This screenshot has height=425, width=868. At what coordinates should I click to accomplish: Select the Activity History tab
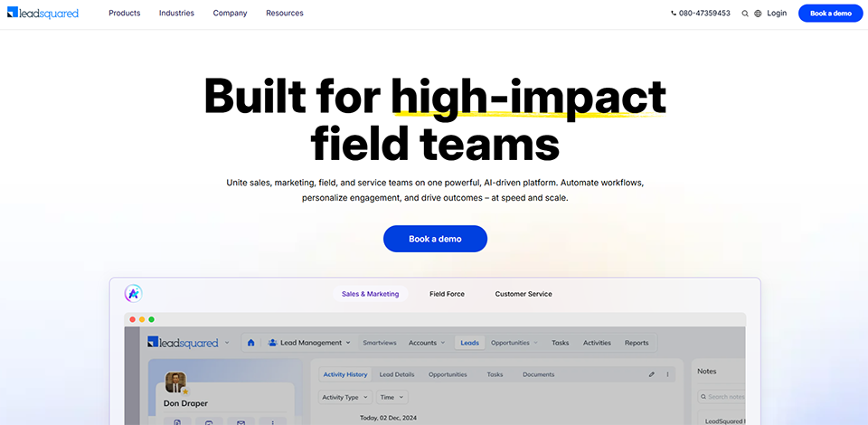[x=345, y=374]
